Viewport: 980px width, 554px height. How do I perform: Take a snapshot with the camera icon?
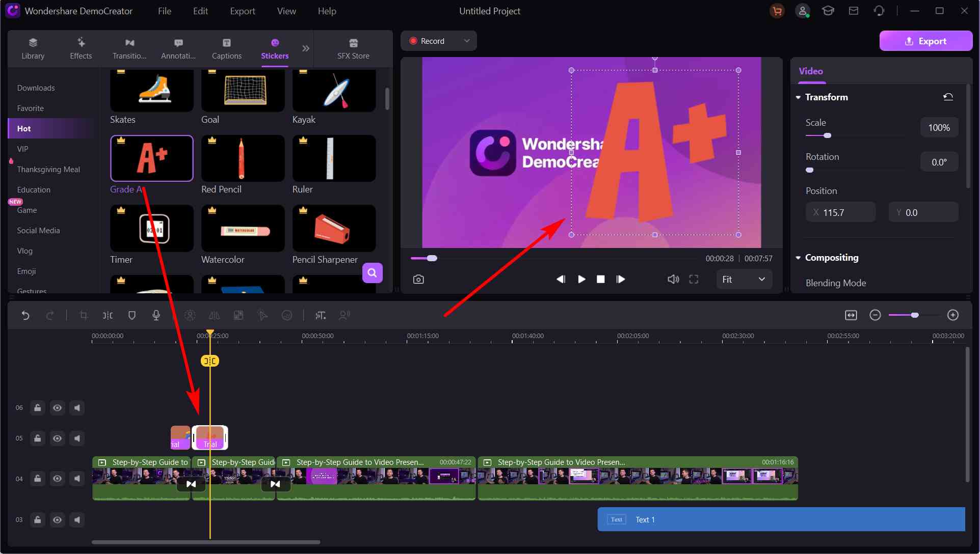[418, 280]
